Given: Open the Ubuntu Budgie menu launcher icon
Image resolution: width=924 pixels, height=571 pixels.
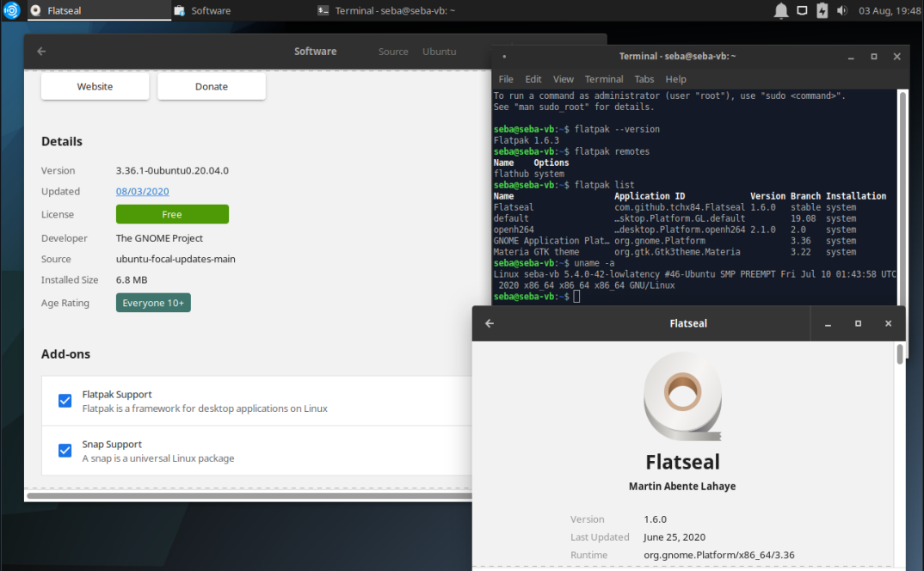Looking at the screenshot, I should (12, 10).
